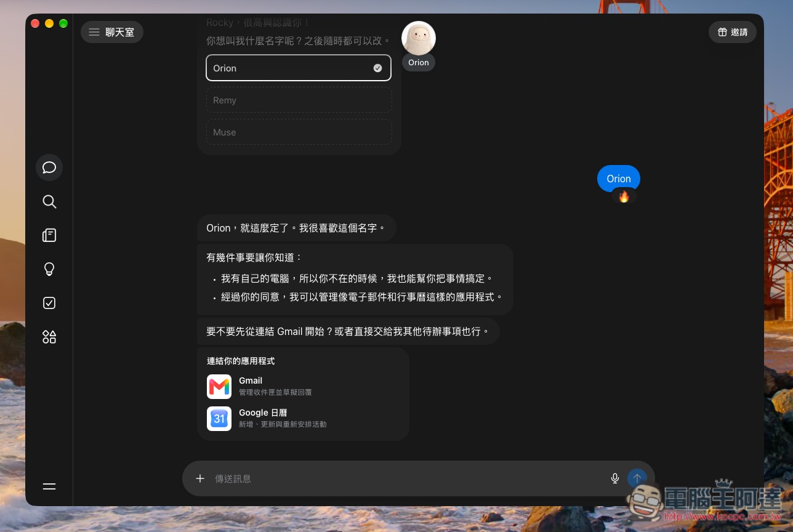Click the green fullscreen window button
Viewport: 793px width, 532px height.
point(63,23)
